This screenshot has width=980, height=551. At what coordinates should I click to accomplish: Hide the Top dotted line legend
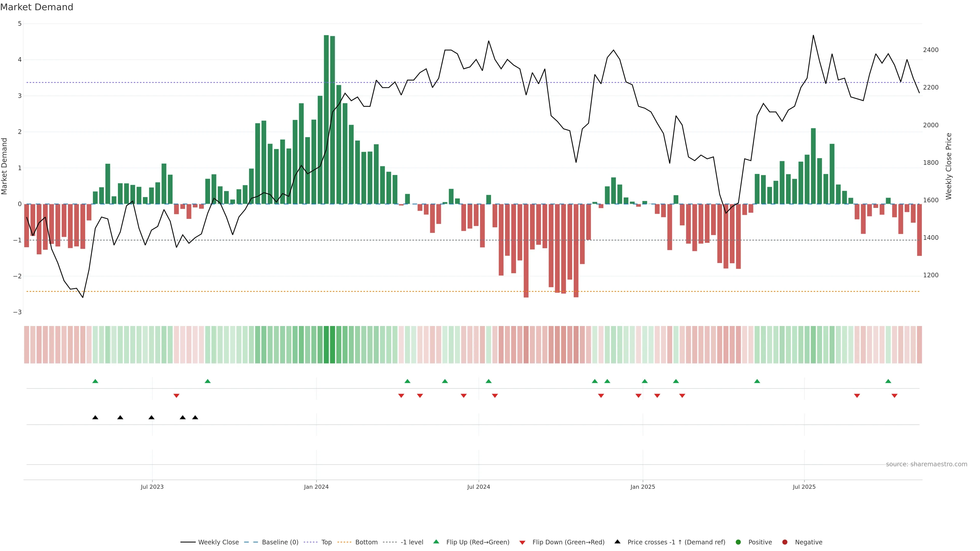tap(326, 542)
